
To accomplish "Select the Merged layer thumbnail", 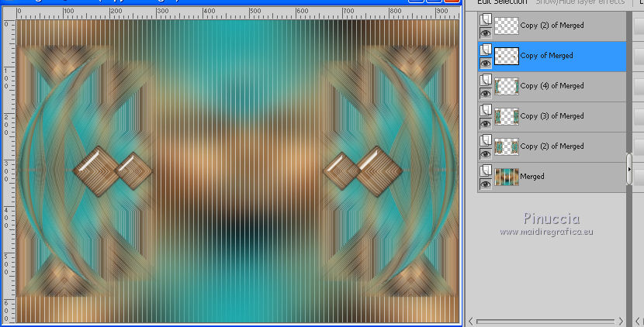I will (x=507, y=177).
